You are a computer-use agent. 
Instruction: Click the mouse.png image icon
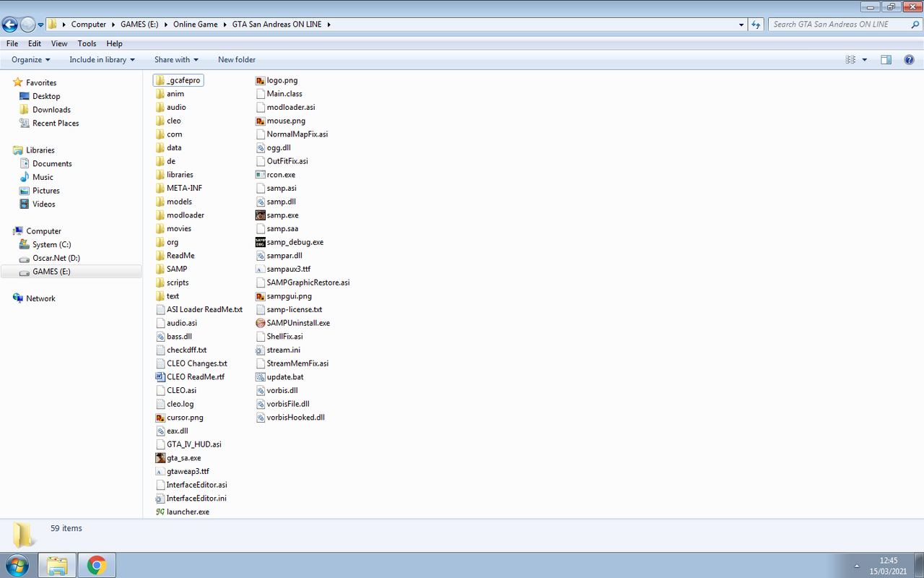[x=261, y=121]
